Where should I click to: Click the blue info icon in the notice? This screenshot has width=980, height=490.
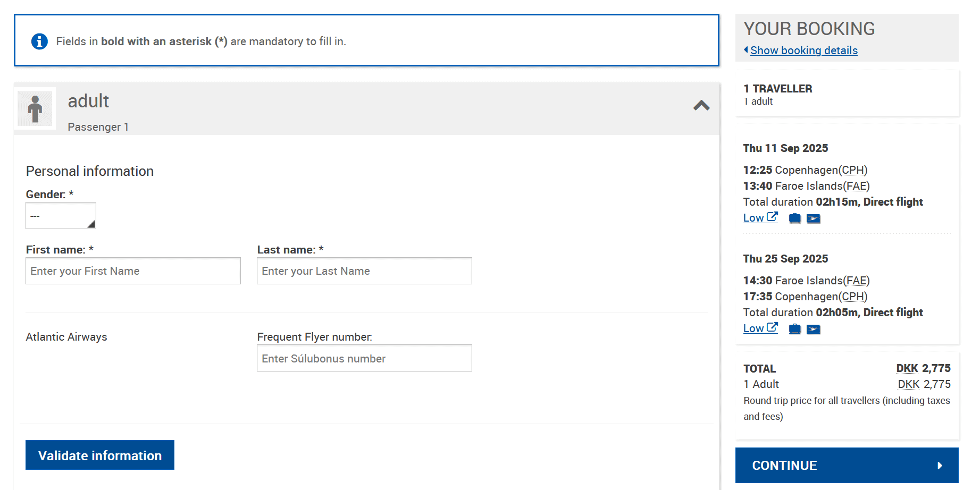[39, 41]
